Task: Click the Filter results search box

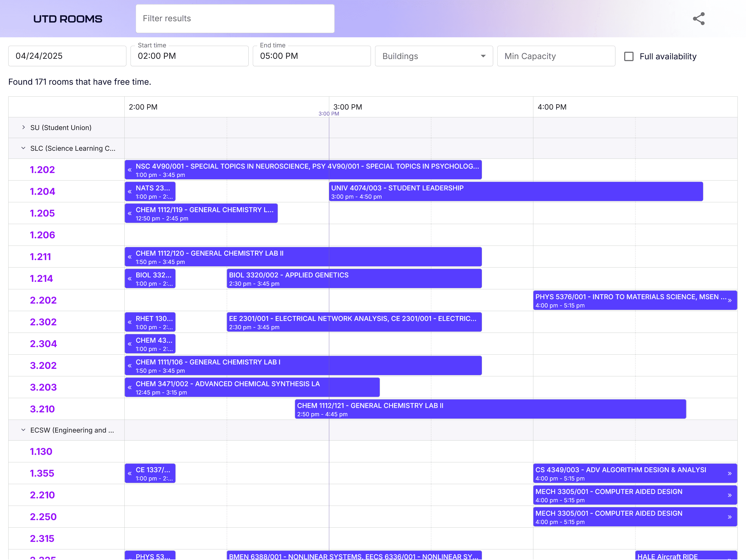Action: tap(235, 19)
